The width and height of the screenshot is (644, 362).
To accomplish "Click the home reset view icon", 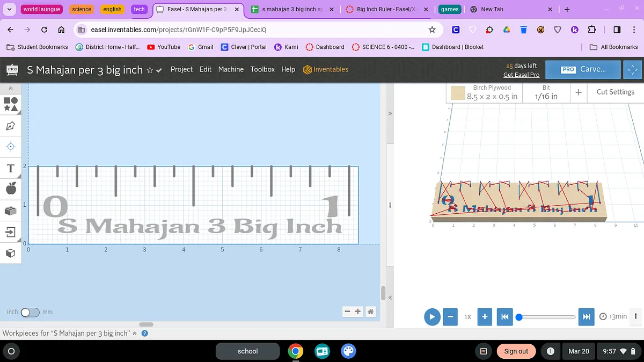I will click(x=370, y=312).
